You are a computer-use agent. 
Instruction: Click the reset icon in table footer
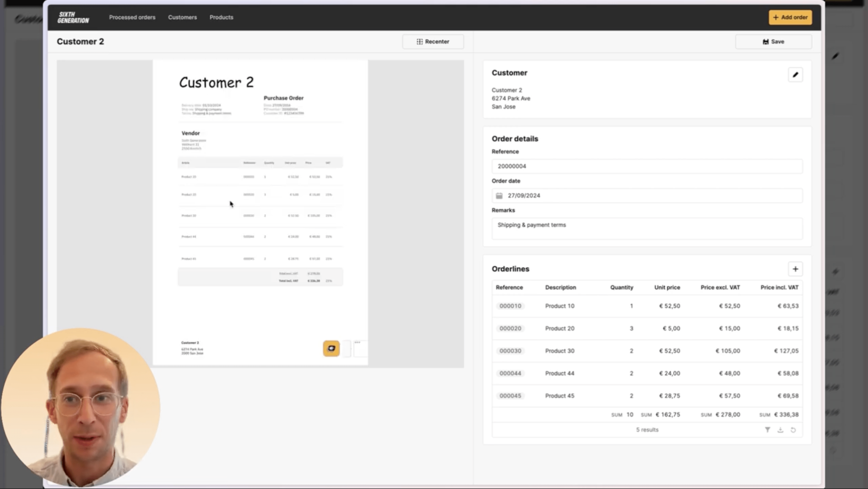(x=793, y=430)
